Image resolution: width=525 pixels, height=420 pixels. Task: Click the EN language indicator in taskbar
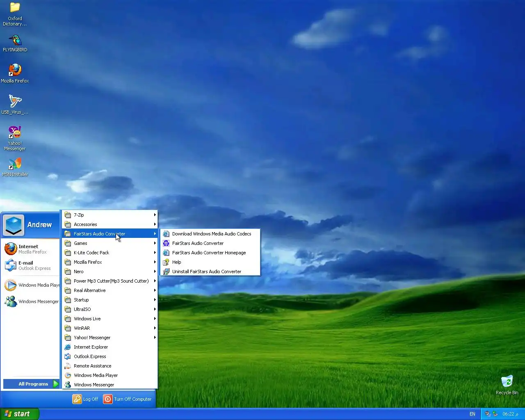click(x=472, y=414)
